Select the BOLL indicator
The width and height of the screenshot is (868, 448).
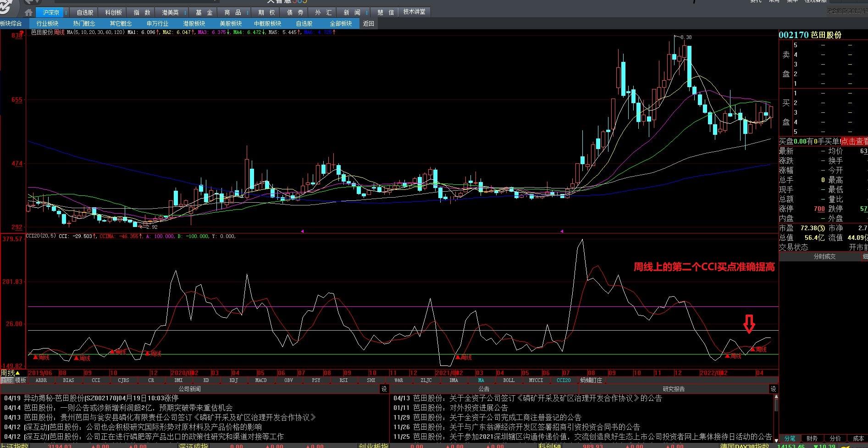509,380
